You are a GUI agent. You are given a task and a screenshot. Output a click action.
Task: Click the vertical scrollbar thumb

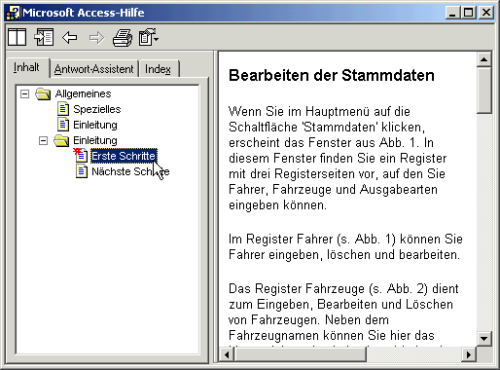pyautogui.click(x=484, y=91)
